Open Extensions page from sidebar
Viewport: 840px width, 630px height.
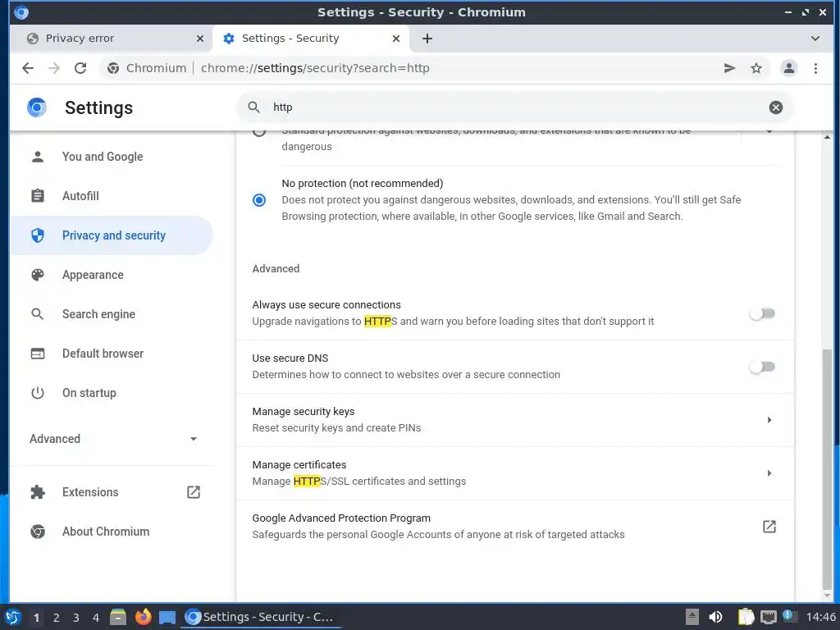point(112,492)
